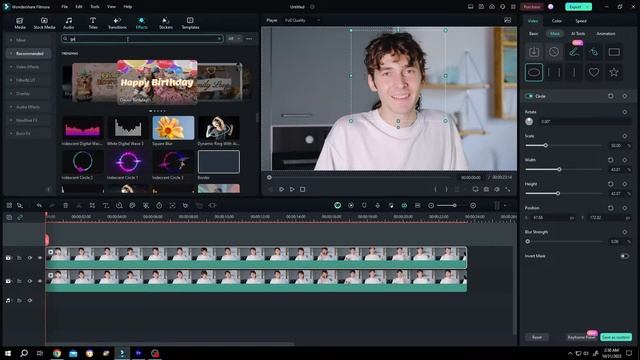Click the Stop button in player
The image size is (640, 360).
[302, 189]
